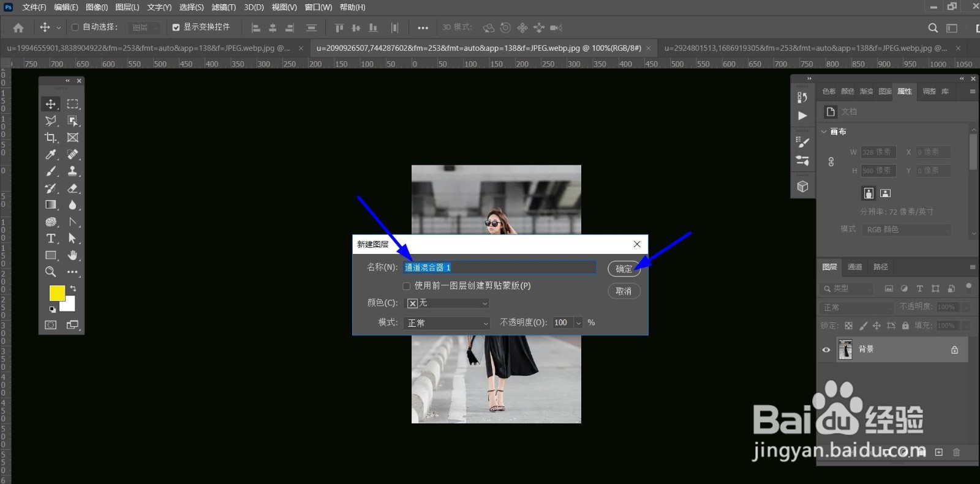Select the Eraser tool

pos(73,188)
